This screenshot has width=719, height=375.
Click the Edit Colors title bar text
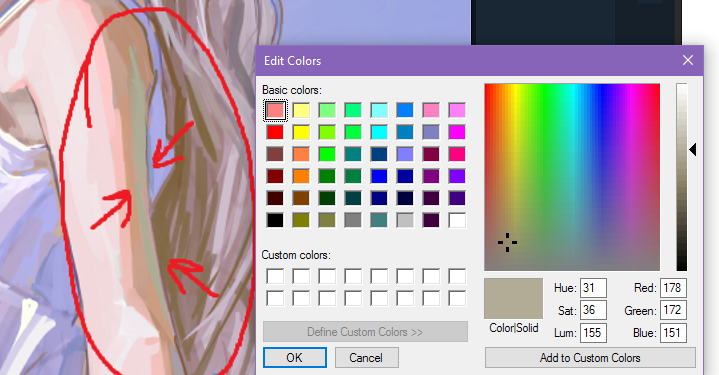(293, 61)
